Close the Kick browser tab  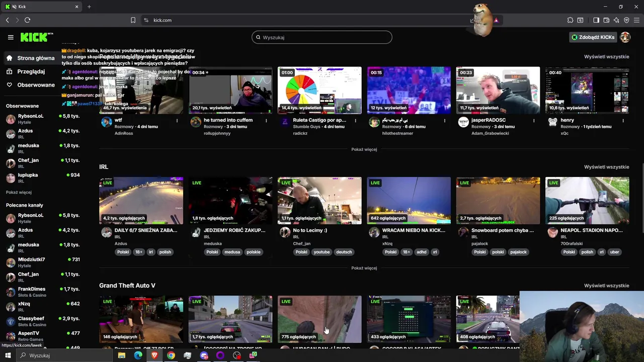point(76,7)
